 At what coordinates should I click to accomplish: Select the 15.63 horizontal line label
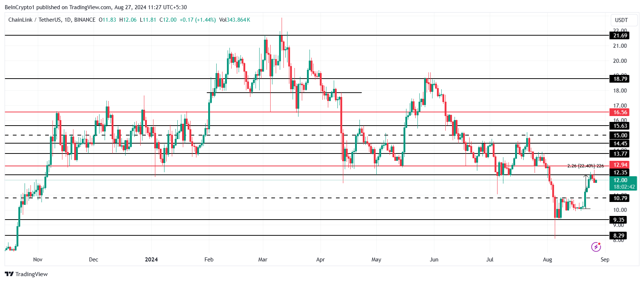[x=620, y=126]
